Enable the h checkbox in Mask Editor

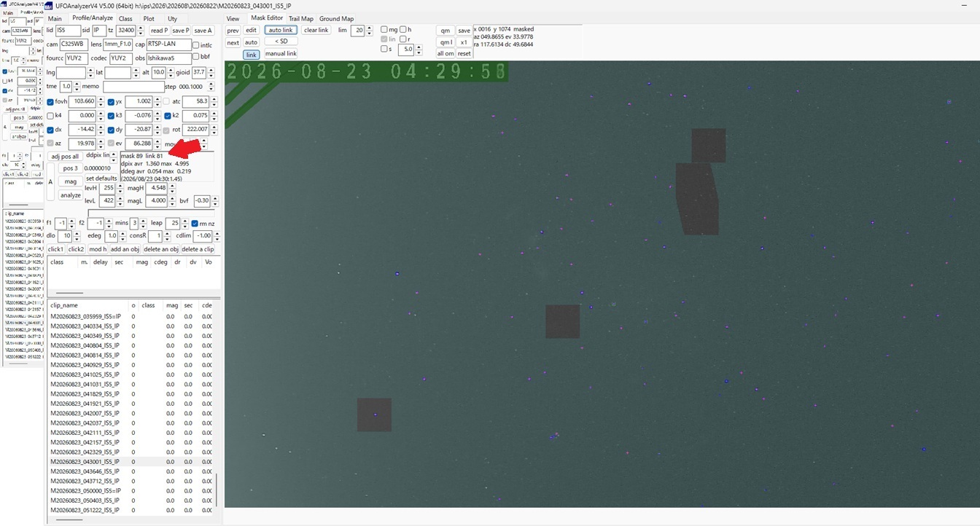[402, 30]
